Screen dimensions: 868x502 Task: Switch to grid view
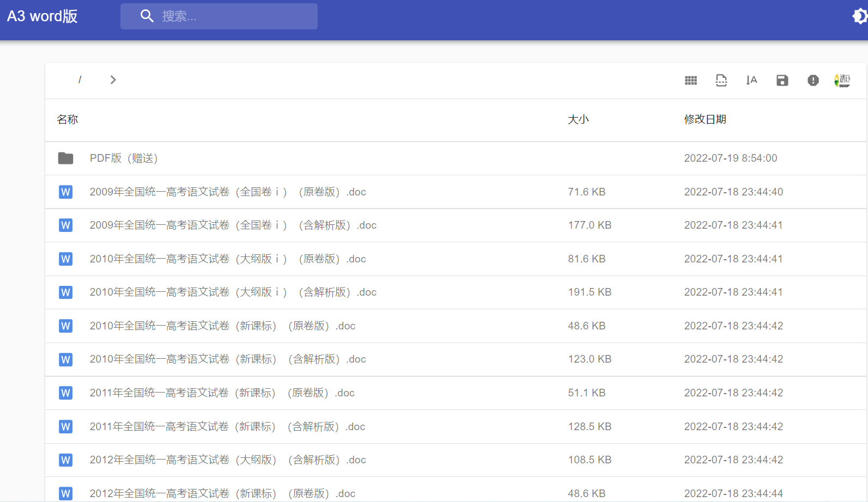(x=691, y=81)
